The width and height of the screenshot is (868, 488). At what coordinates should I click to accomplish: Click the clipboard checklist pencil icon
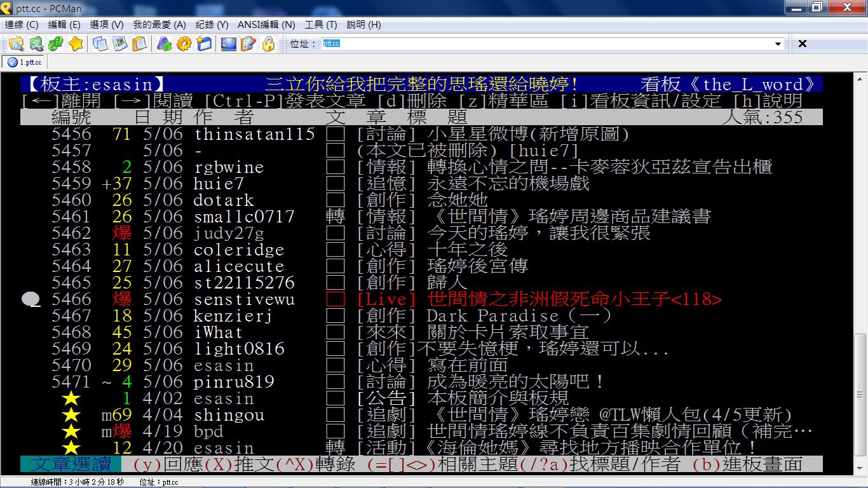(248, 44)
